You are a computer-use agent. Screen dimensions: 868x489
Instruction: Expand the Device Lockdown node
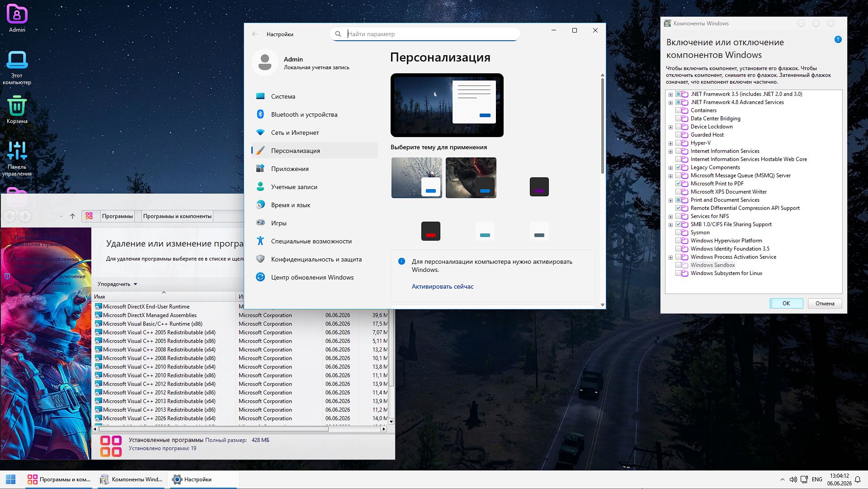(x=670, y=127)
